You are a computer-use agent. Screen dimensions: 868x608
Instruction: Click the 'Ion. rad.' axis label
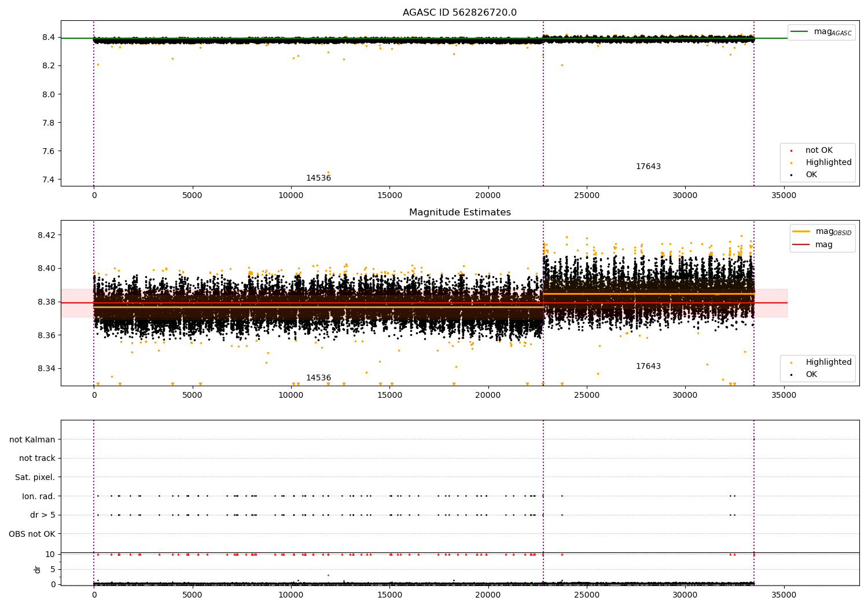tap(39, 497)
